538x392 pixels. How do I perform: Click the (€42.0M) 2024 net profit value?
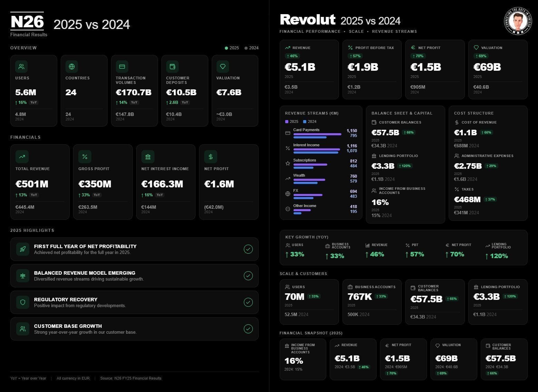(214, 207)
